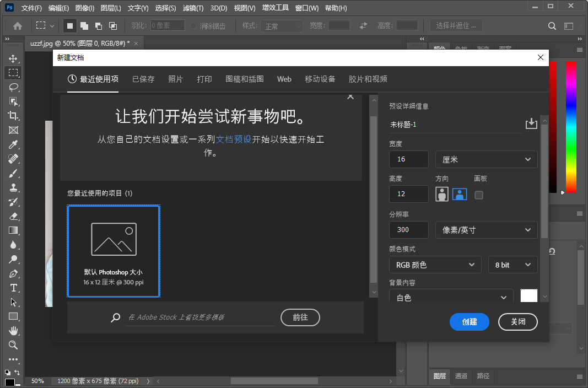The image size is (588, 388).
Task: Save document preset with download icon
Action: [531, 123]
